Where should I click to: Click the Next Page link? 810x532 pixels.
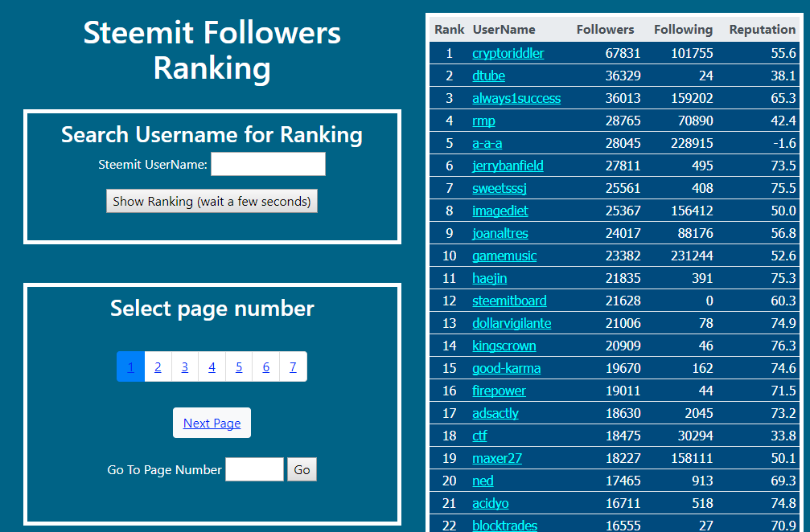click(x=212, y=424)
